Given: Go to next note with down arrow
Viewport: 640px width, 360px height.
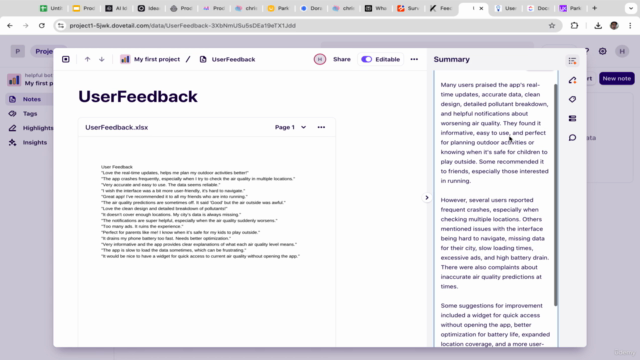Looking at the screenshot, I should tap(102, 59).
